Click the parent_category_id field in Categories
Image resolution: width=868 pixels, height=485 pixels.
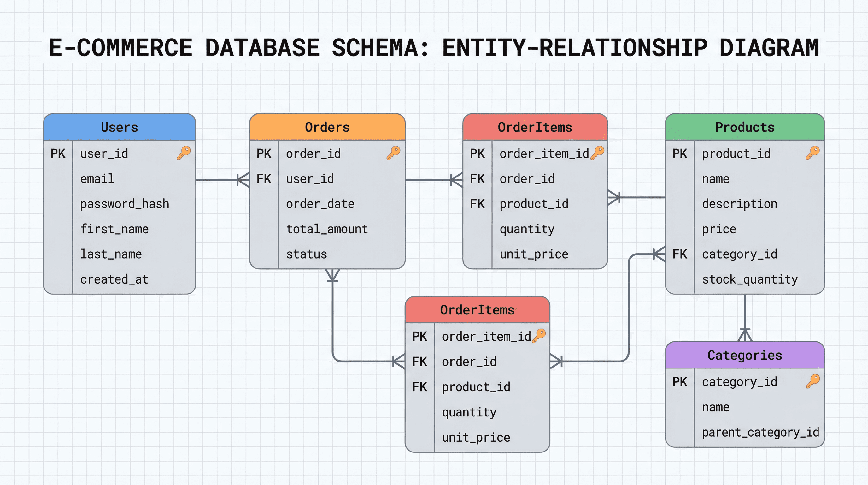pos(760,432)
